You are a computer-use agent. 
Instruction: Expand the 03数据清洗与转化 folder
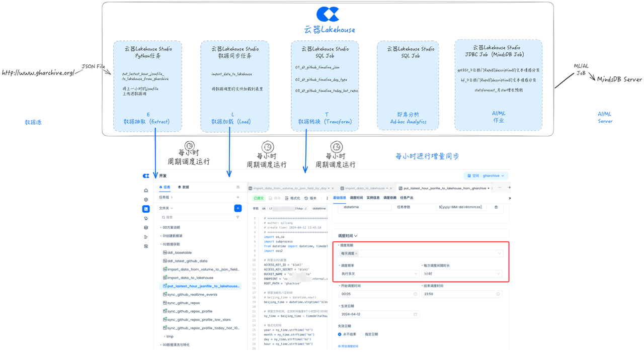[176, 345]
